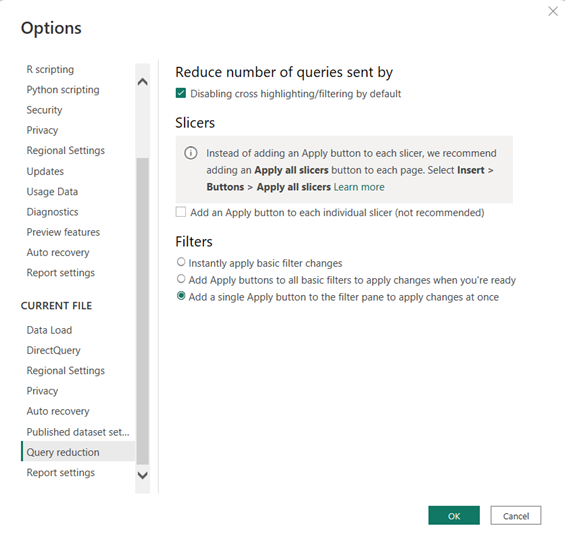Click sidebar scroll down arrow
The image size is (565, 542).
coord(143,475)
